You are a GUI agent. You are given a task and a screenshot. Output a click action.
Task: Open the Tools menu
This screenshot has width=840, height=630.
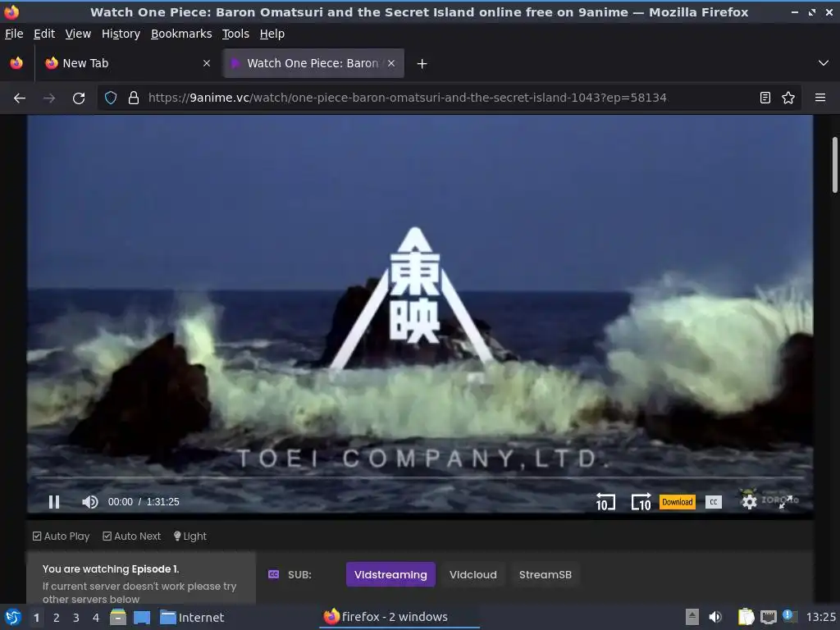tap(235, 34)
